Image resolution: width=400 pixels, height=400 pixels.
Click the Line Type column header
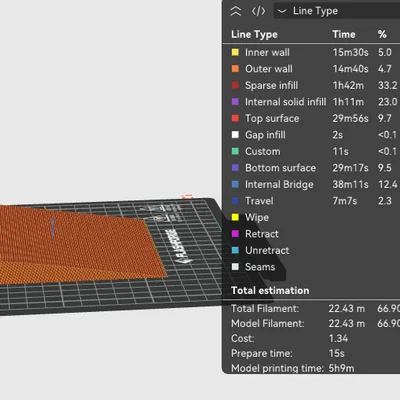pos(254,34)
